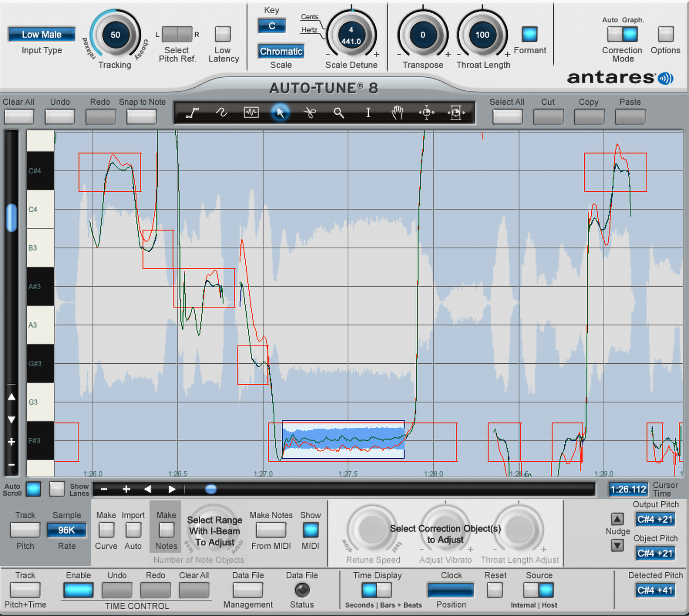The height and width of the screenshot is (616, 689).
Task: Click the top Redo button
Action: click(x=100, y=117)
